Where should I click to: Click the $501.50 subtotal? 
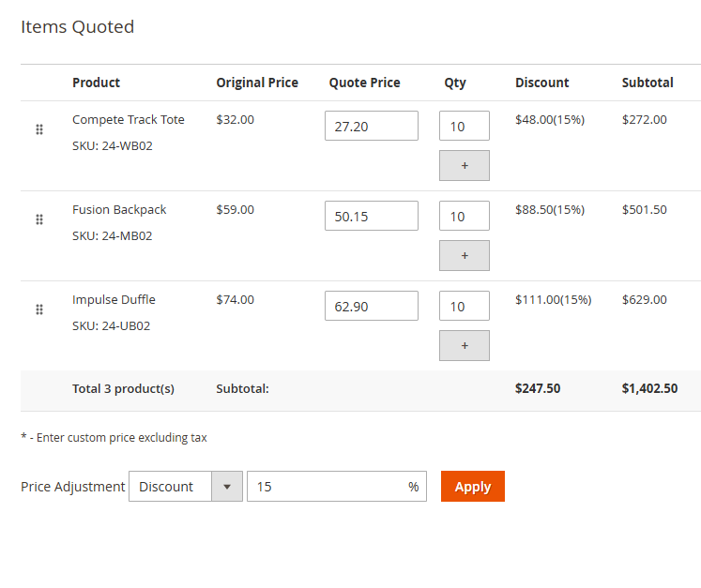point(644,210)
